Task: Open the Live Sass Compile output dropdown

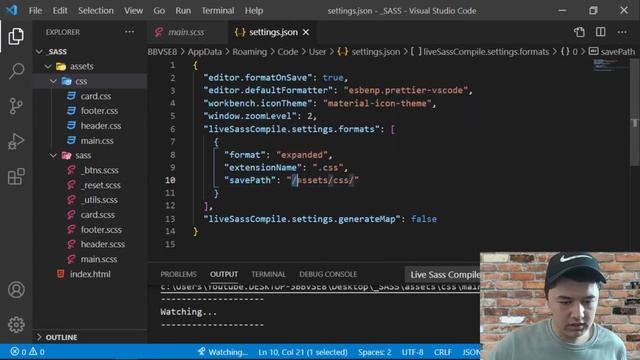Action: 443,275
